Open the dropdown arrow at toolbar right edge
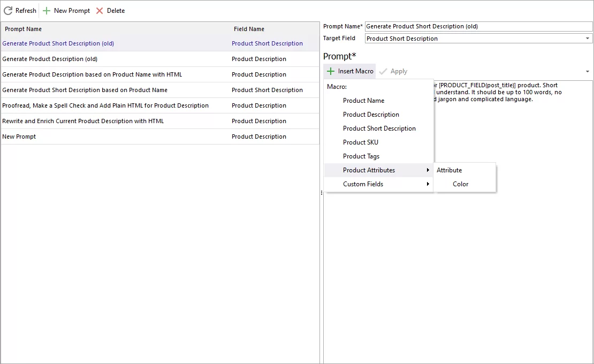This screenshot has width=594, height=364. click(587, 71)
